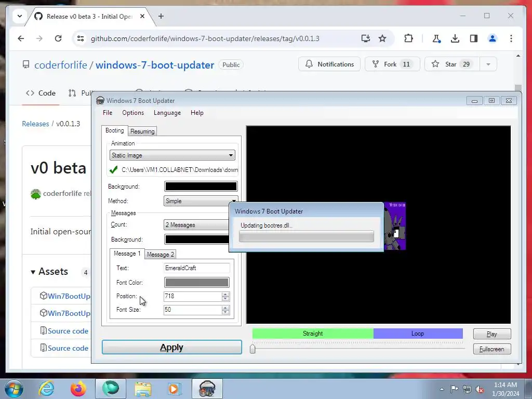This screenshot has height=399, width=532.
Task: Select the Booting tab
Action: [x=115, y=130]
